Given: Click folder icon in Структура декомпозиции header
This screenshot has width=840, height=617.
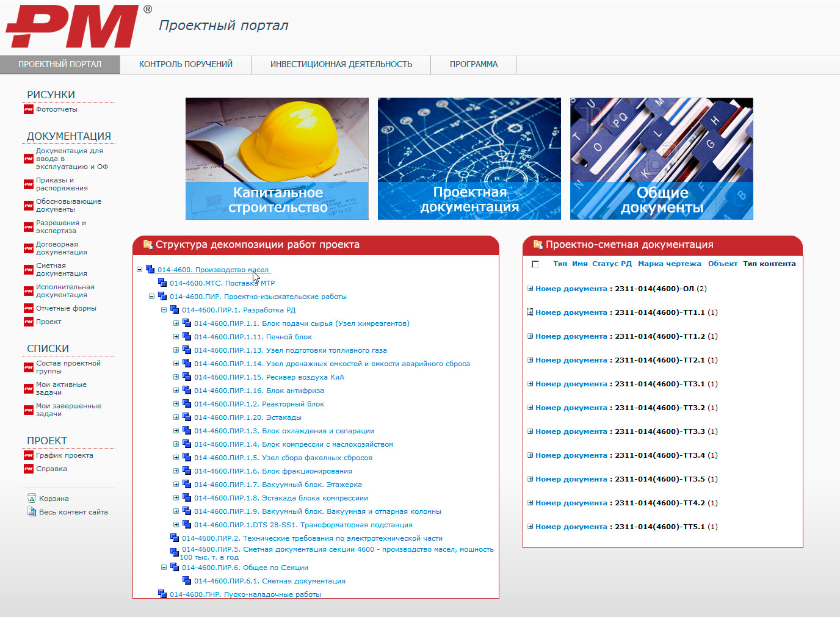Looking at the screenshot, I should pos(148,245).
